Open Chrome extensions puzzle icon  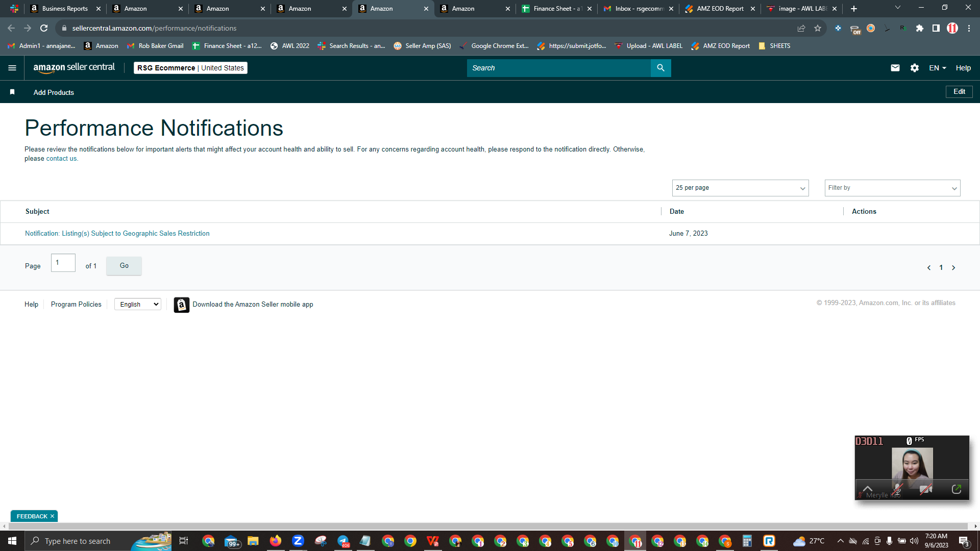920,28
